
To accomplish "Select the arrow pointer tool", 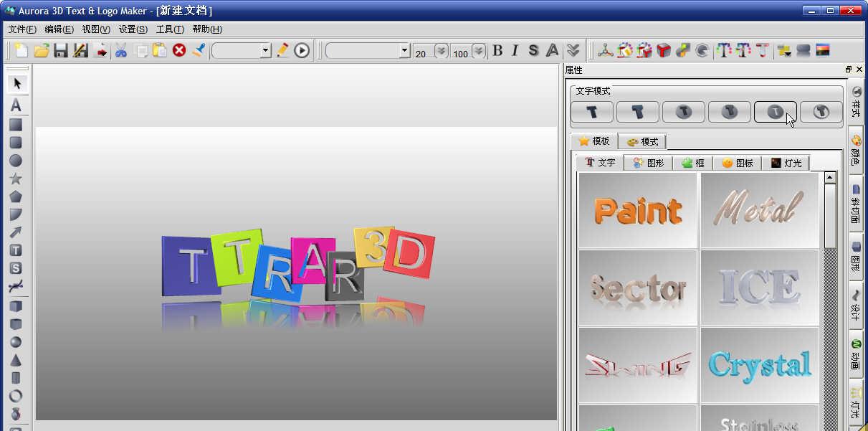I will [16, 83].
